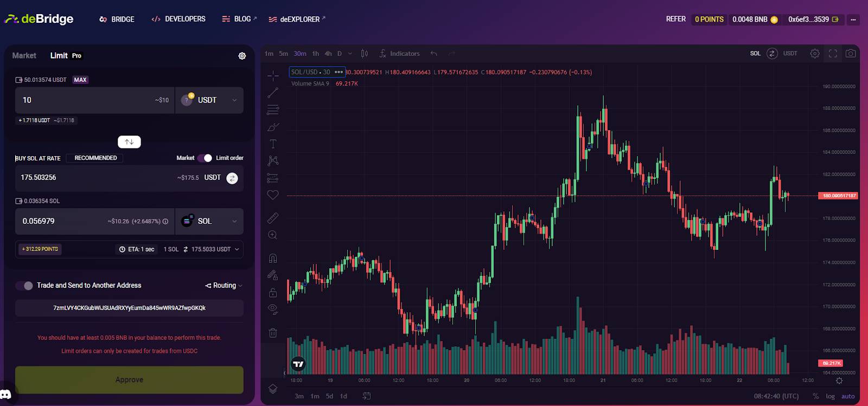Open trade settings gear icon
Image resolution: width=868 pixels, height=406 pixels.
click(x=242, y=56)
